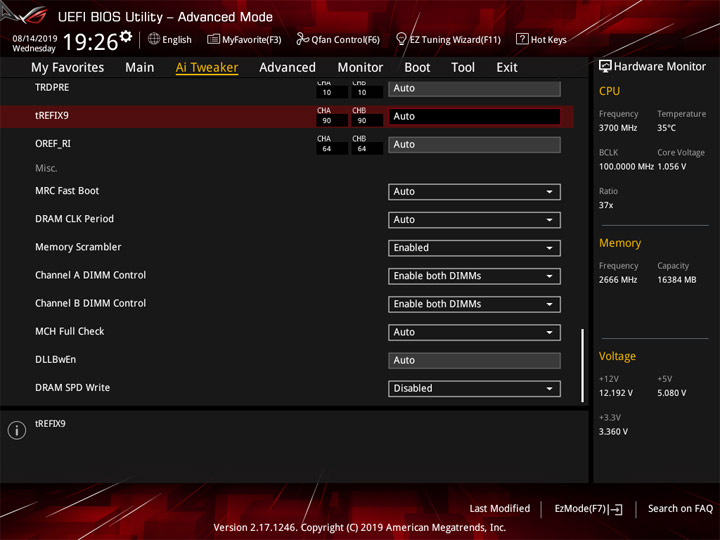Expand MCH Full Check dropdown
Image resolution: width=720 pixels, height=540 pixels.
tap(474, 332)
